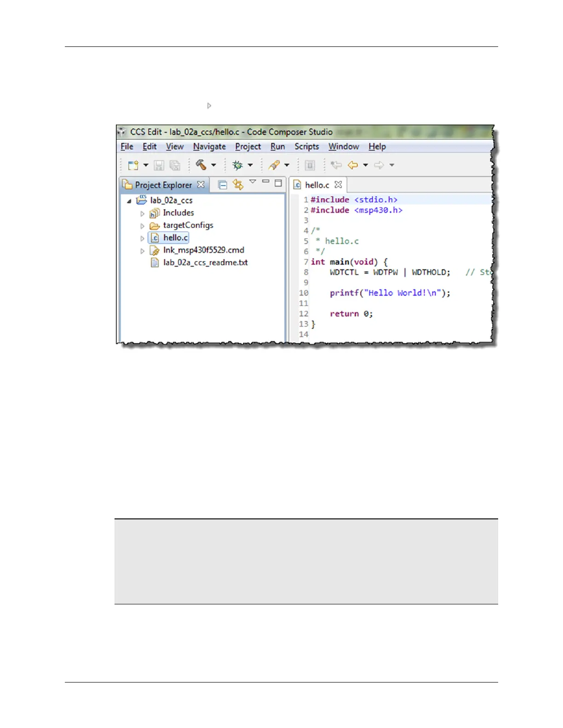Click the lab_02a_ccs_readme.txt file icon
The width and height of the screenshot is (563, 728).
[x=155, y=263]
